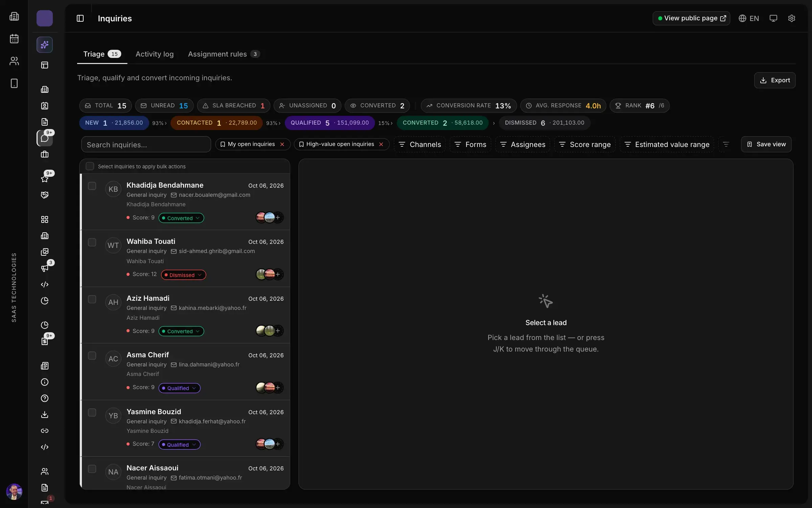
Task: Toggle the sidebar panel icon beside Inquiries
Action: click(80, 18)
